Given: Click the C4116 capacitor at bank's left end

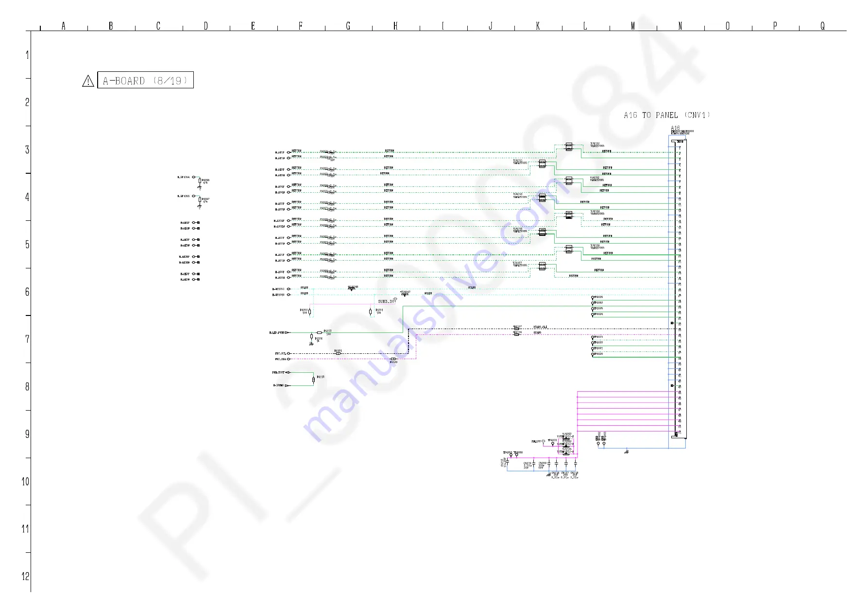Looking at the screenshot, I should click(x=508, y=463).
